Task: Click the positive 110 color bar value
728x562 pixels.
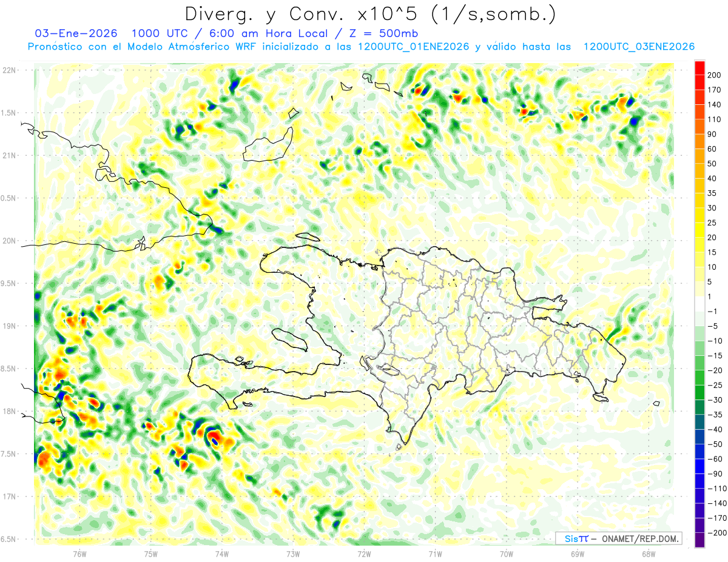Action: point(713,119)
